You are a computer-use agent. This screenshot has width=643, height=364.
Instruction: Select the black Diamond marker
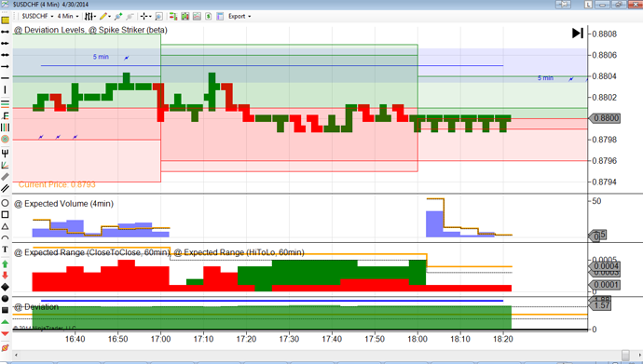tap(5, 287)
